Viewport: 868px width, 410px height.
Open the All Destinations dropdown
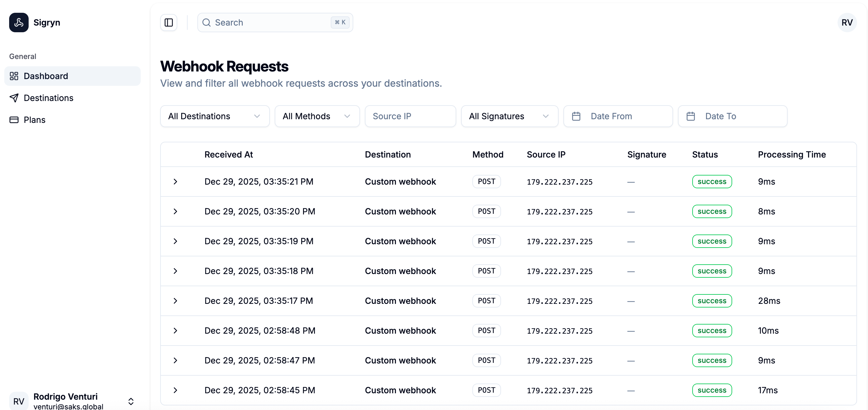pyautogui.click(x=215, y=116)
